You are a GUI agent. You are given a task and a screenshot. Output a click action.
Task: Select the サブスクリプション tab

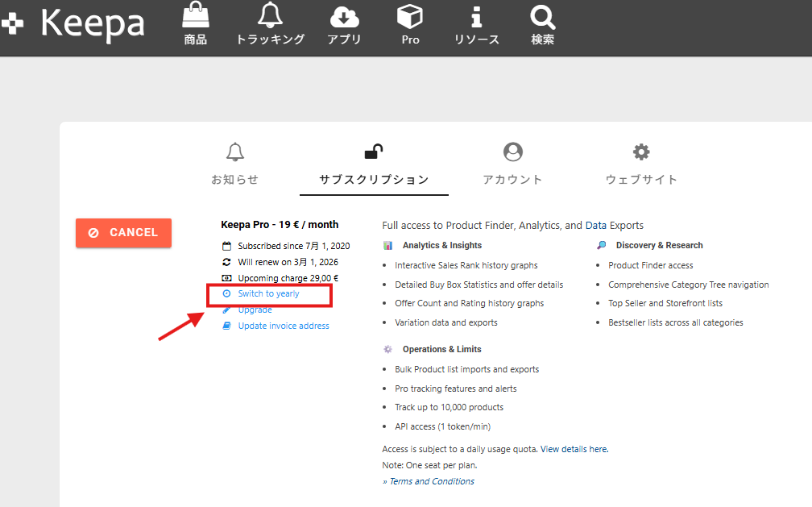click(374, 164)
